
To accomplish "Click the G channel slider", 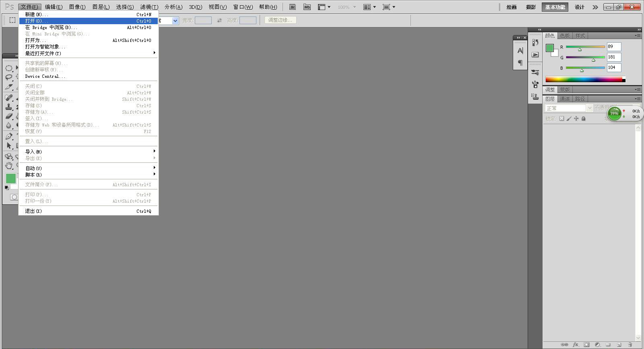I will pos(585,58).
